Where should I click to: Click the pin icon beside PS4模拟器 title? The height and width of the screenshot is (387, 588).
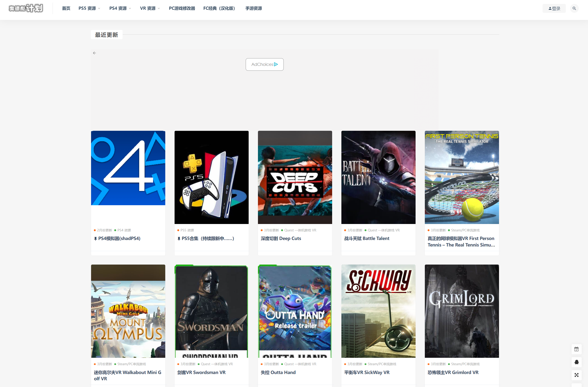[x=95, y=238]
